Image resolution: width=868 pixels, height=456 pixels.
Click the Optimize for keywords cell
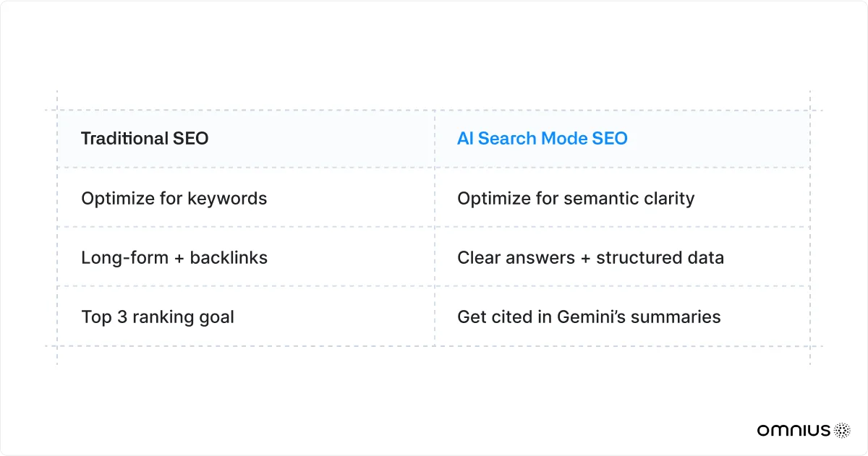tap(174, 198)
